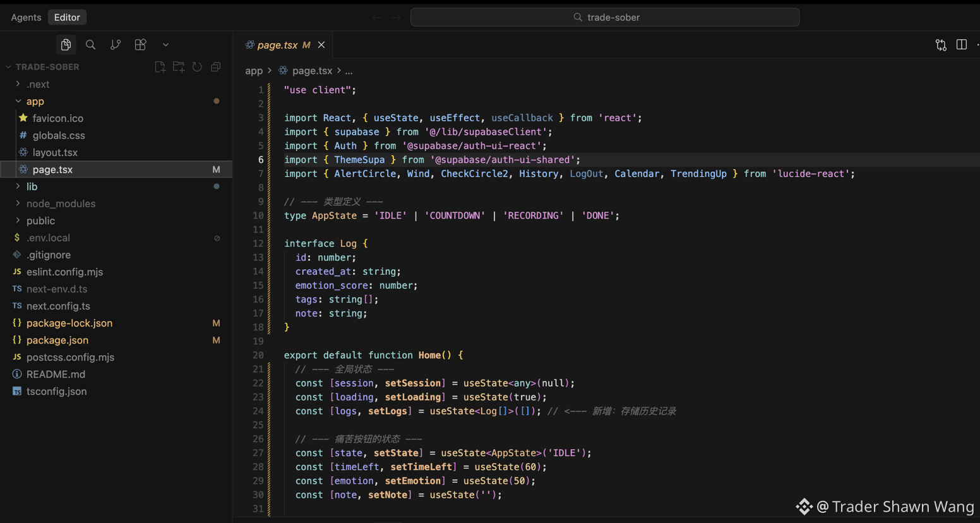980x523 pixels.
Task: Open the Extensions view icon
Action: tap(140, 45)
